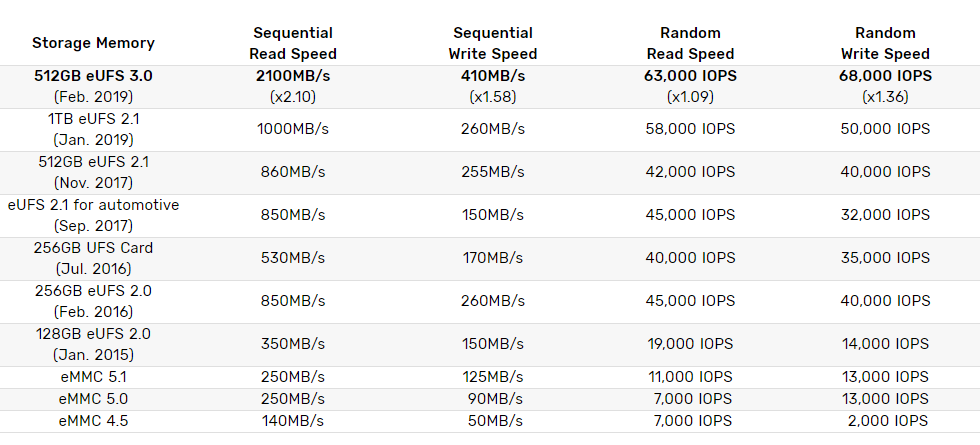Viewport: 980px width, 445px height.
Task: Select the 128GB eUFS 2.0 row label
Action: pyautogui.click(x=93, y=334)
